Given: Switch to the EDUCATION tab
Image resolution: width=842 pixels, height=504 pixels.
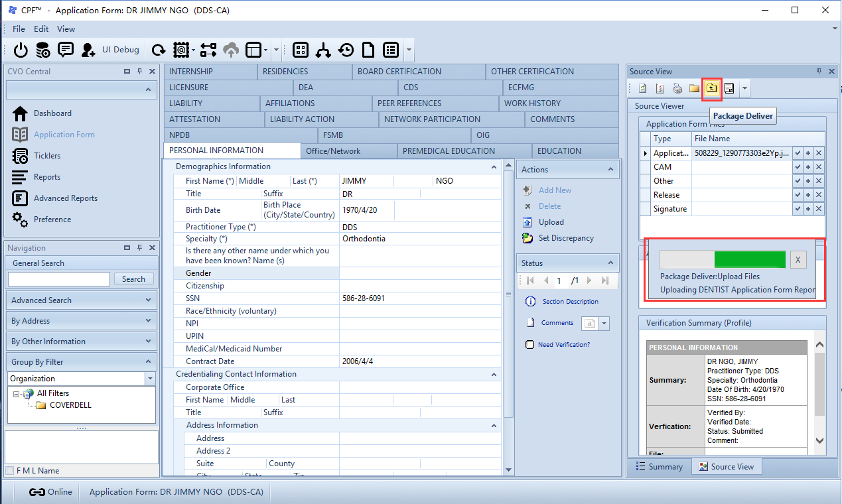Looking at the screenshot, I should tap(576, 151).
